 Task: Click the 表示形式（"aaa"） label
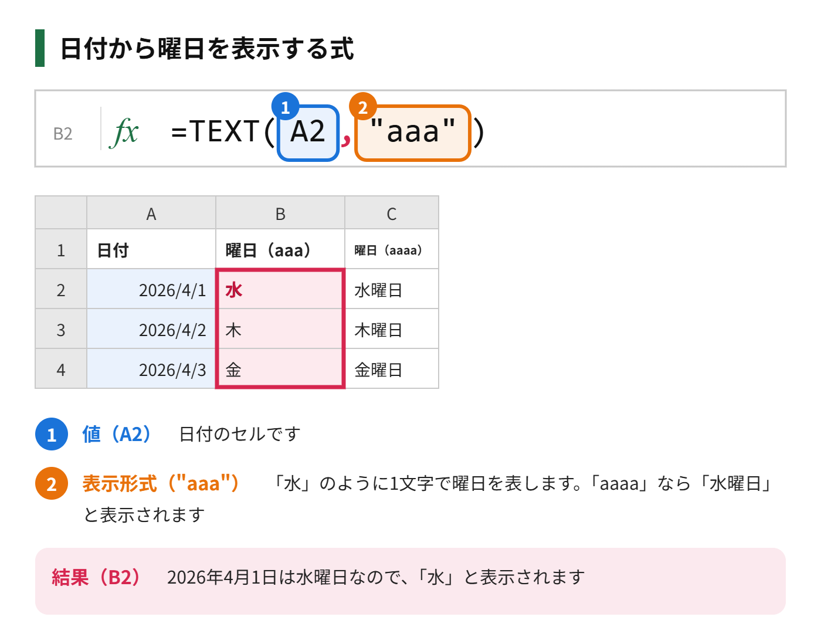161,484
